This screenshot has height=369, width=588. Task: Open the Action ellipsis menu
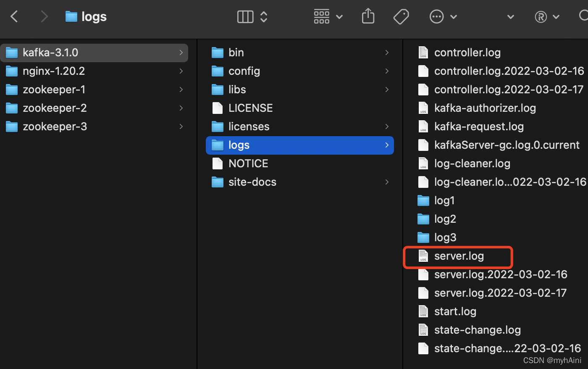[437, 17]
